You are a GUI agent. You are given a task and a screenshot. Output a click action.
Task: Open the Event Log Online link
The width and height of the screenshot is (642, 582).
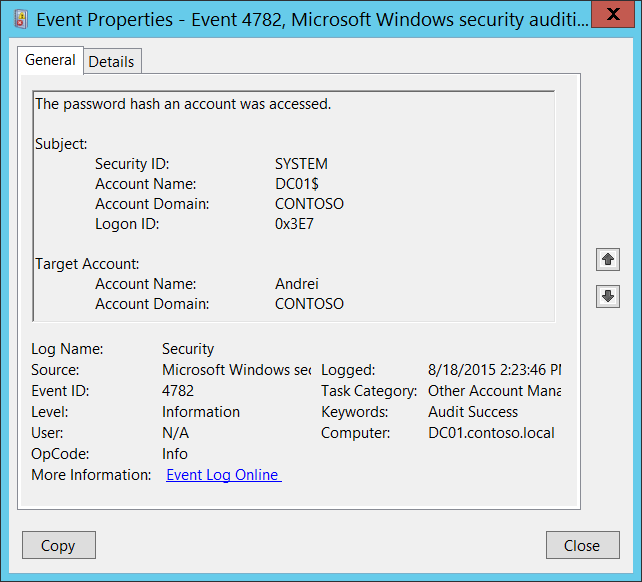tap(223, 475)
